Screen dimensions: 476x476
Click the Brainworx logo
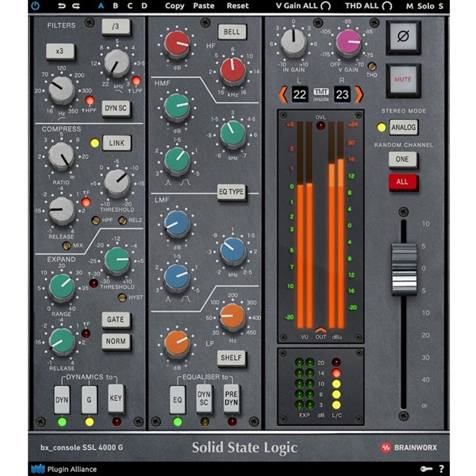coord(409,447)
